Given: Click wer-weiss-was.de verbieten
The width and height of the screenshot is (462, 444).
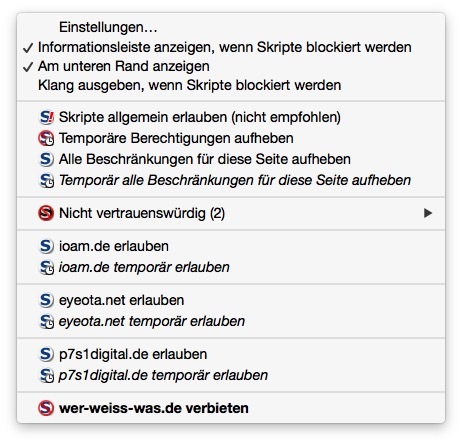Looking at the screenshot, I should [x=231, y=408].
